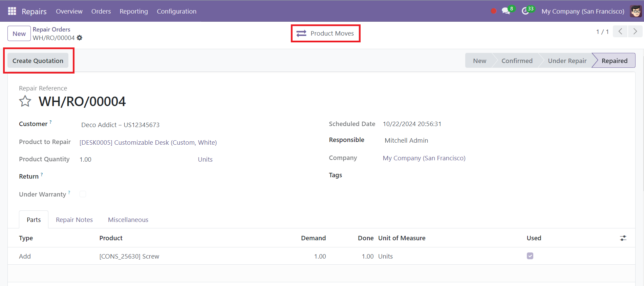Click the Repairs app title

click(34, 11)
